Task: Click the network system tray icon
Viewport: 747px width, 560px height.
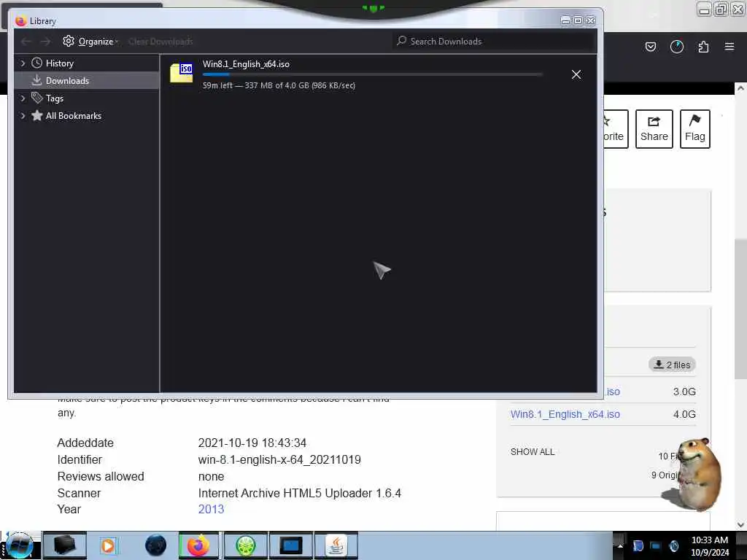Action: (x=656, y=545)
